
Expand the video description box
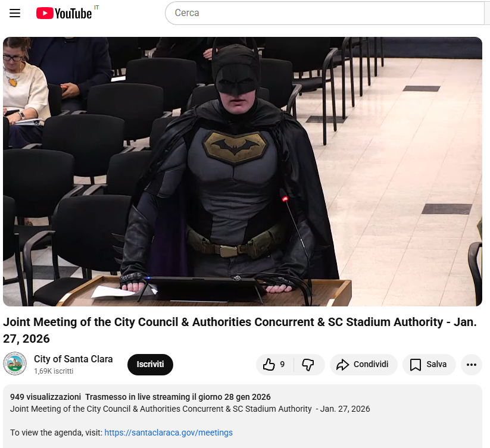(242, 416)
